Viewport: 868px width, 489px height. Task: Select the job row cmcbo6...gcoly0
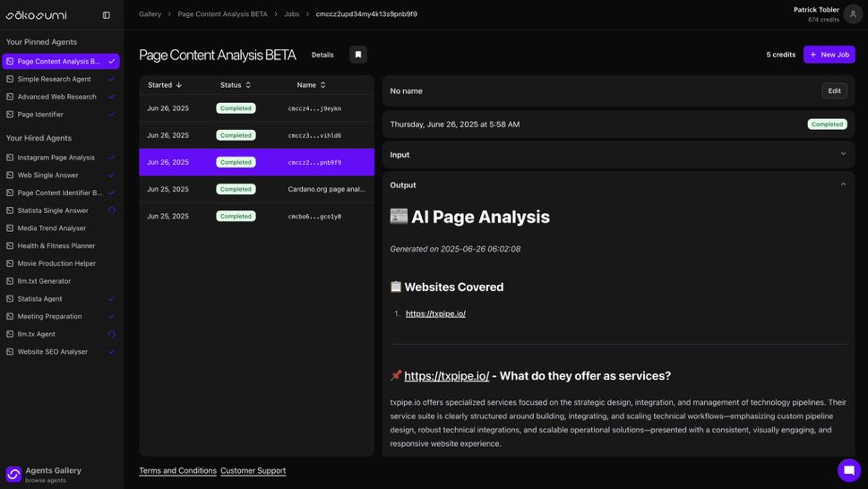tap(256, 217)
